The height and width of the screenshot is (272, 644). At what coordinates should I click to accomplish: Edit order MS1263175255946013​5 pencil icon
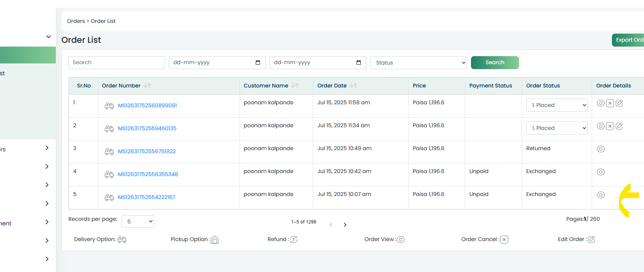[620, 126]
